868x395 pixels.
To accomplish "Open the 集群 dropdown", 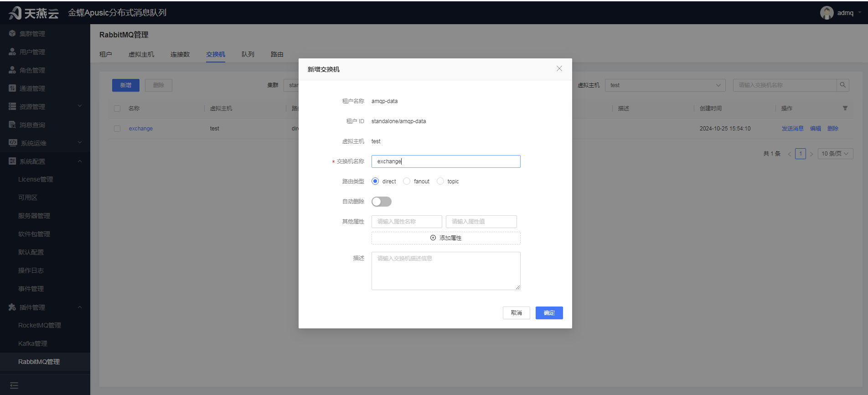I will tap(291, 85).
